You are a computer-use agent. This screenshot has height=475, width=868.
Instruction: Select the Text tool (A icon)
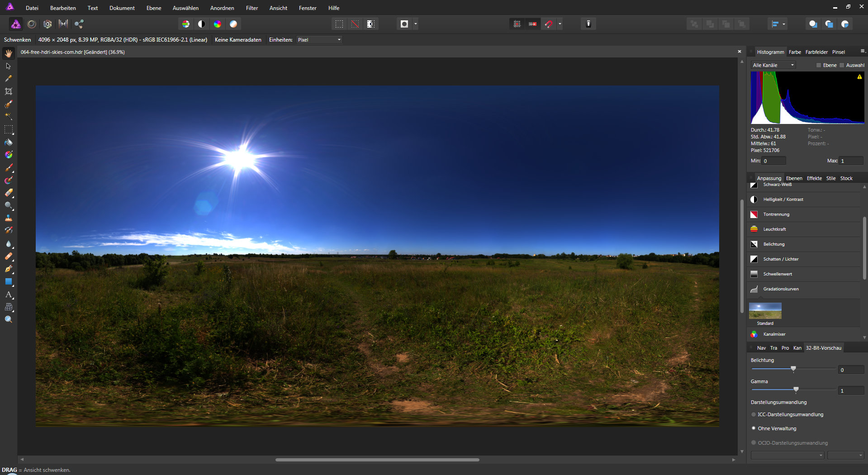click(8, 294)
